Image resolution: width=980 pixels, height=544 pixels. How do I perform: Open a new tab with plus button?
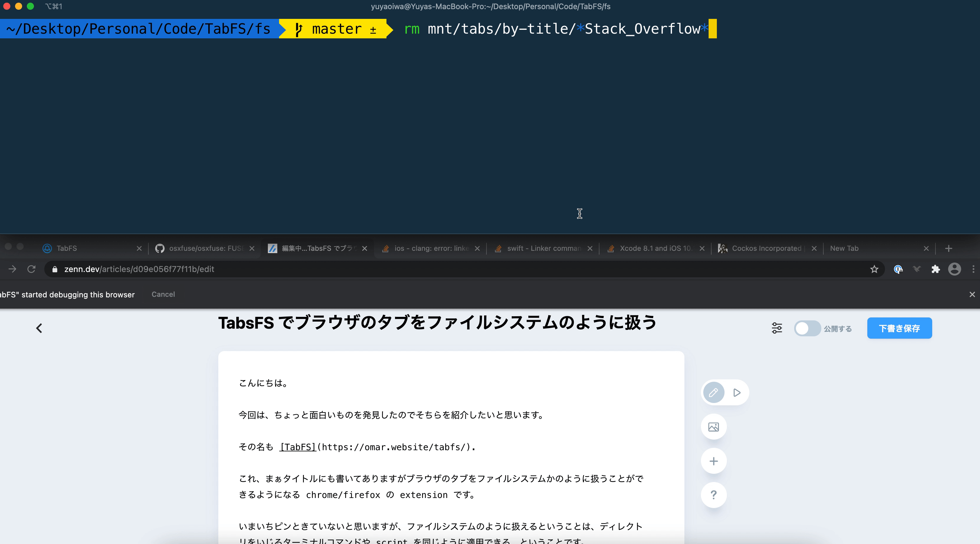click(x=949, y=248)
